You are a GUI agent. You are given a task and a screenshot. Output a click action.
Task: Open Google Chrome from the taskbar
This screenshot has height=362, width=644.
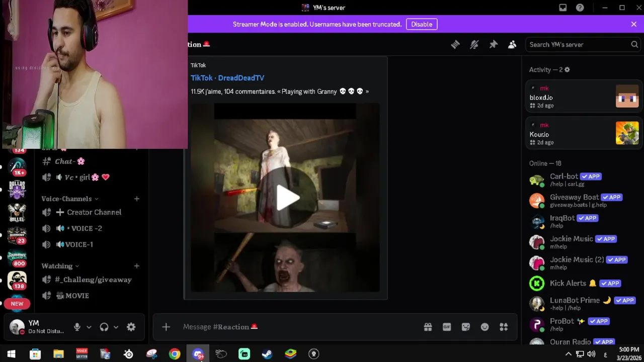(175, 354)
